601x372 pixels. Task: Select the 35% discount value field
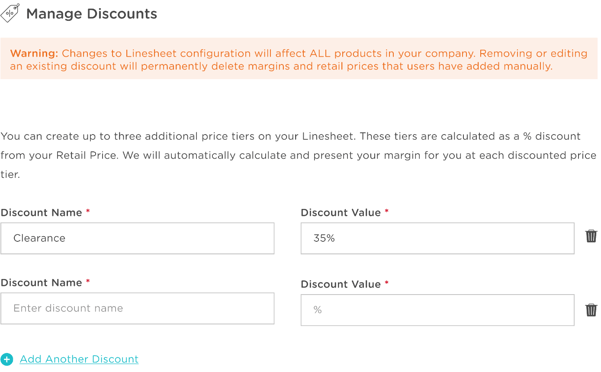point(437,238)
